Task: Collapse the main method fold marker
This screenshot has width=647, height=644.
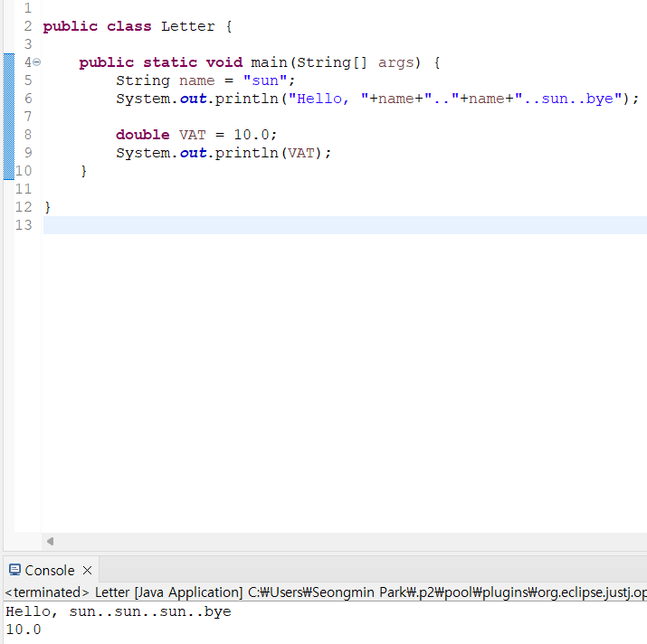Action: tap(37, 62)
